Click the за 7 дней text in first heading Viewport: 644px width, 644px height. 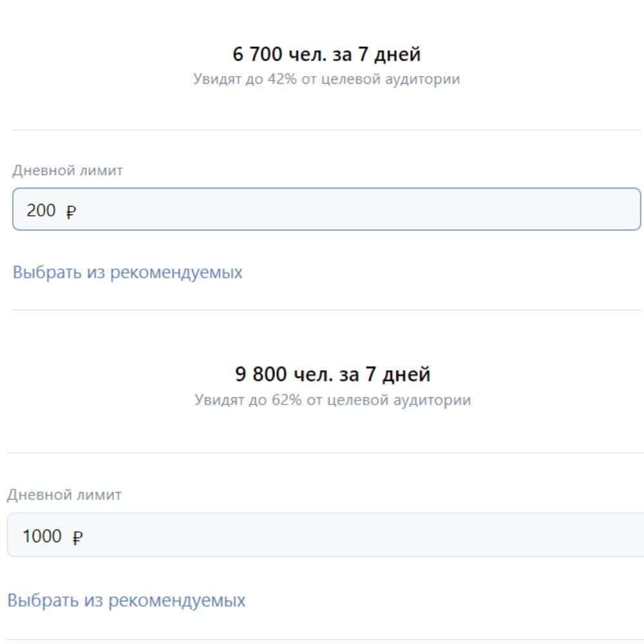[378, 54]
